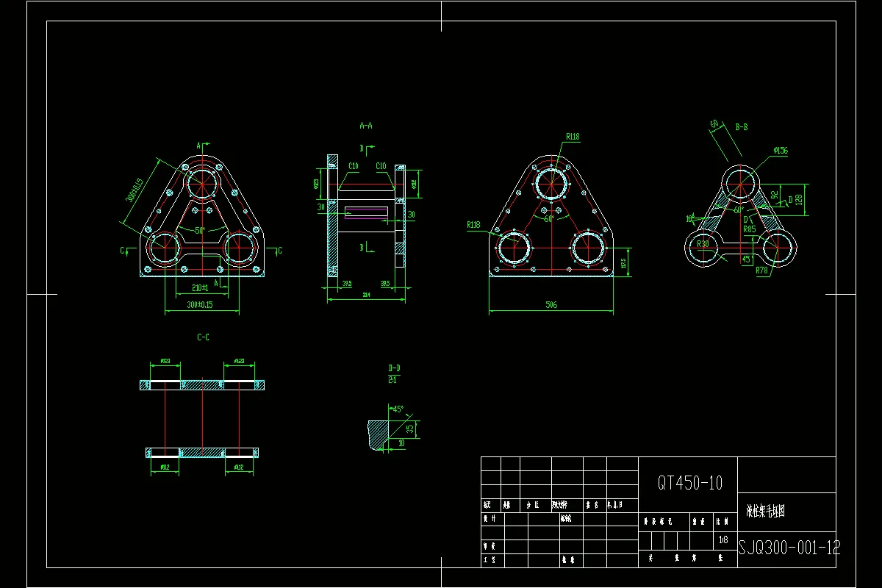882x588 pixels.
Task: Select the '液柱架毛坯图' drawing title
Action: (765, 512)
